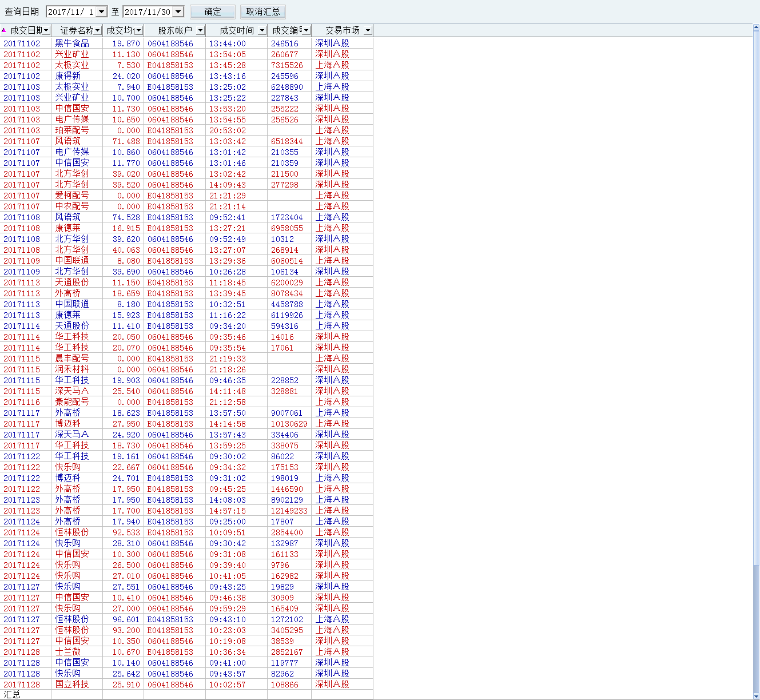Click trade number 4458788

pyautogui.click(x=287, y=304)
